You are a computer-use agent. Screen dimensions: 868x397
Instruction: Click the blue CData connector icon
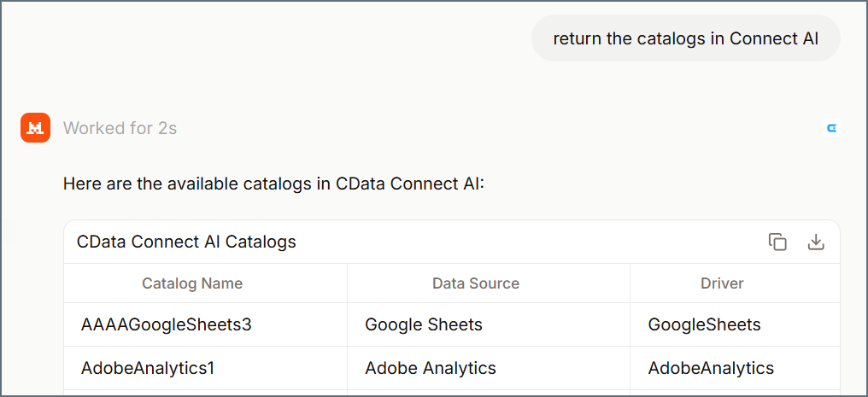coord(831,128)
